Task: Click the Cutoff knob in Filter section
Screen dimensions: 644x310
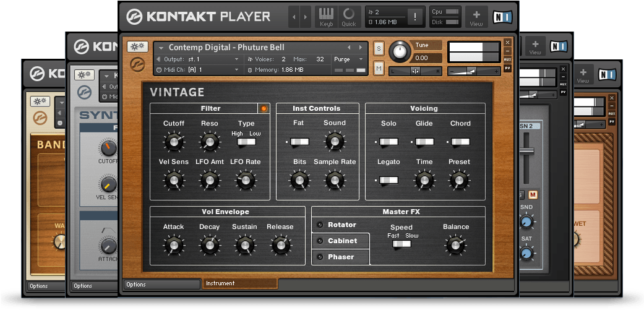Action: pos(174,142)
